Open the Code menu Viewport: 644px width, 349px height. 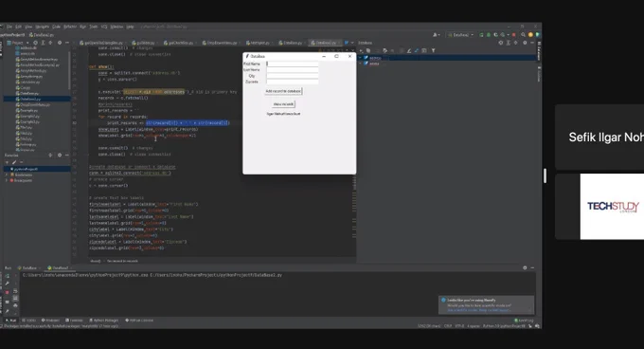coord(56,27)
